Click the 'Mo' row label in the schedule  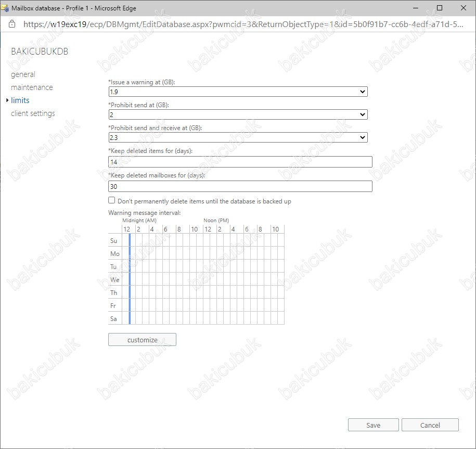[x=115, y=254]
